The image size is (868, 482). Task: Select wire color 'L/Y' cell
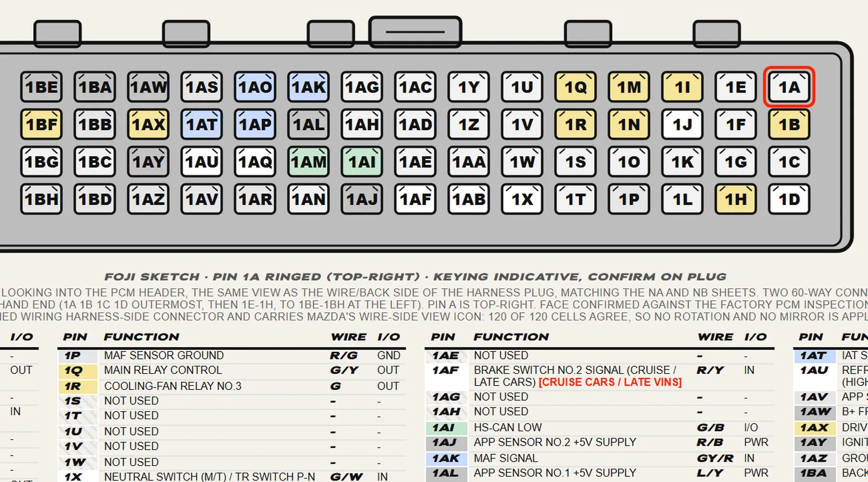tap(710, 473)
